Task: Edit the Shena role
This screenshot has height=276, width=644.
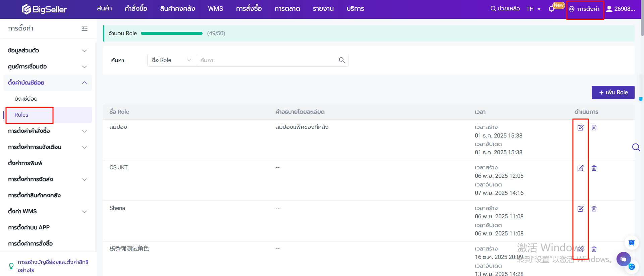Action: (x=580, y=209)
